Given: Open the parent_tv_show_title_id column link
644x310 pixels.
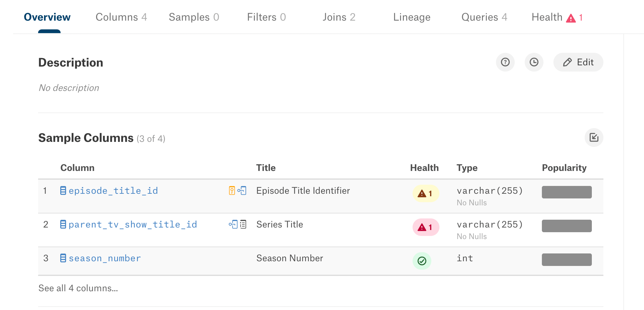Looking at the screenshot, I should pyautogui.click(x=133, y=224).
